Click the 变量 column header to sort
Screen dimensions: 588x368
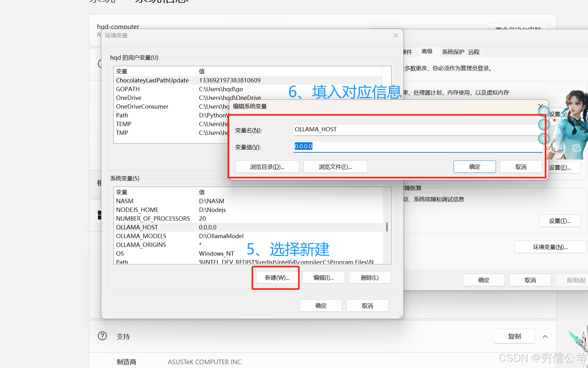coord(122,71)
